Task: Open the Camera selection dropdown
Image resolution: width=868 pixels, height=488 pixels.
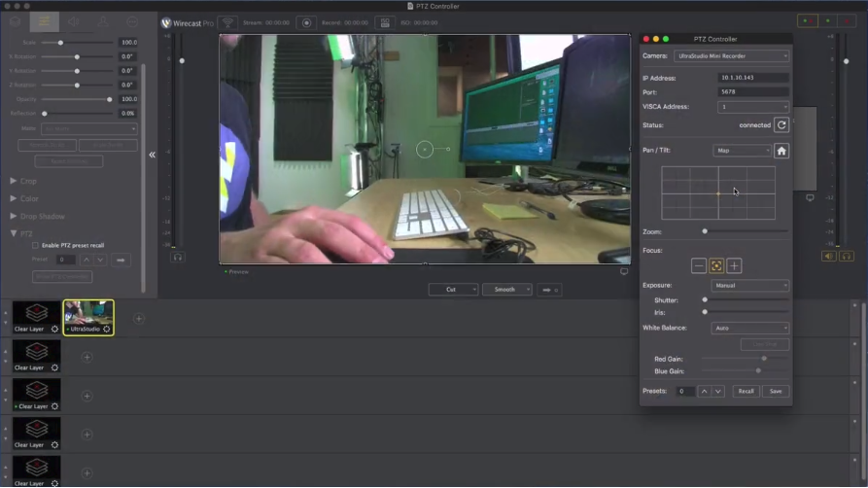Action: [731, 56]
